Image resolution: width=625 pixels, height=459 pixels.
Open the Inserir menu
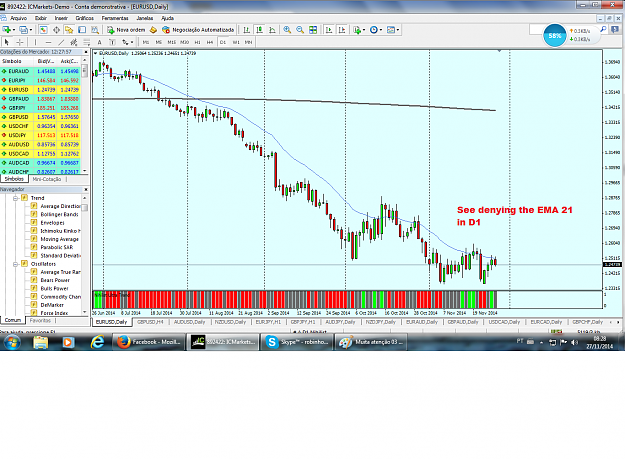pos(61,18)
